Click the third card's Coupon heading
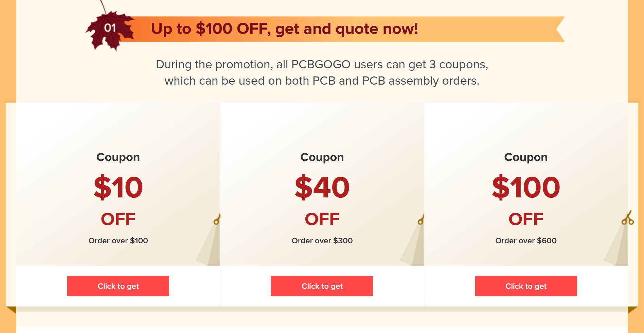This screenshot has width=644, height=333. (x=526, y=157)
